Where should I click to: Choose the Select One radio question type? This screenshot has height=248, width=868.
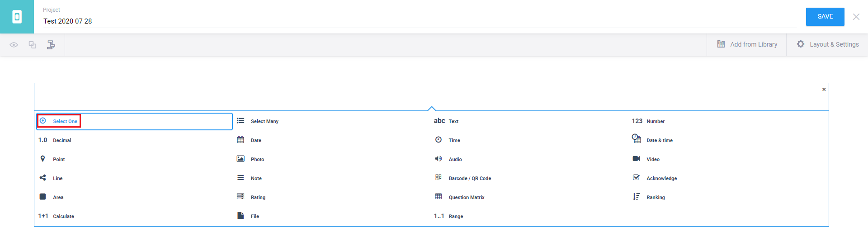65,121
